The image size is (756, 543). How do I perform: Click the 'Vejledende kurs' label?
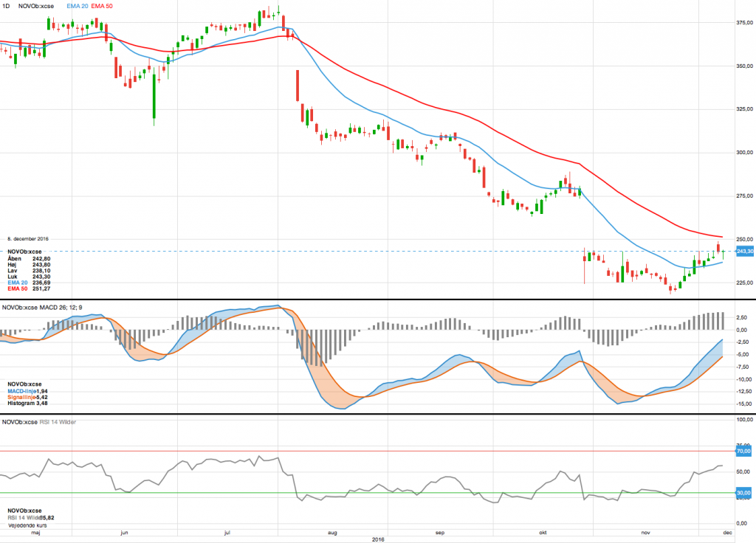click(27, 525)
